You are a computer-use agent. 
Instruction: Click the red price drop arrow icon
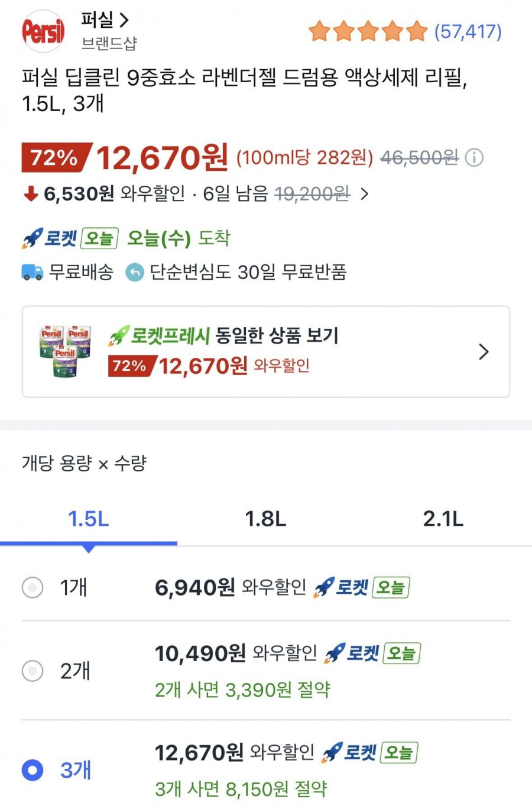[x=31, y=193]
